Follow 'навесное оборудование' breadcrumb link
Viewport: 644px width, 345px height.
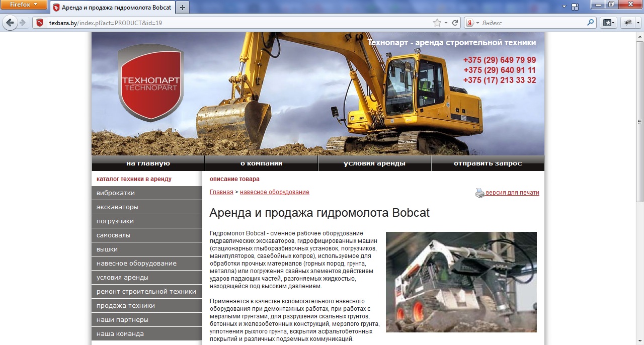[x=275, y=192]
